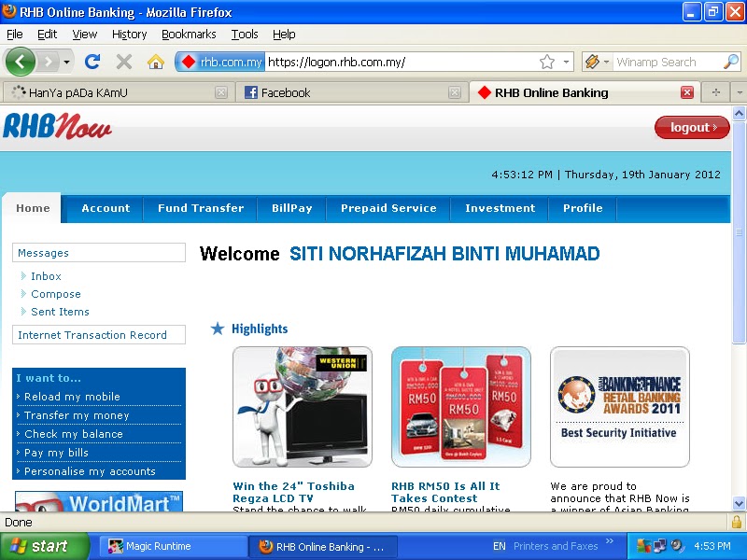Click the forward navigation arrow
The image size is (747, 560).
(48, 62)
